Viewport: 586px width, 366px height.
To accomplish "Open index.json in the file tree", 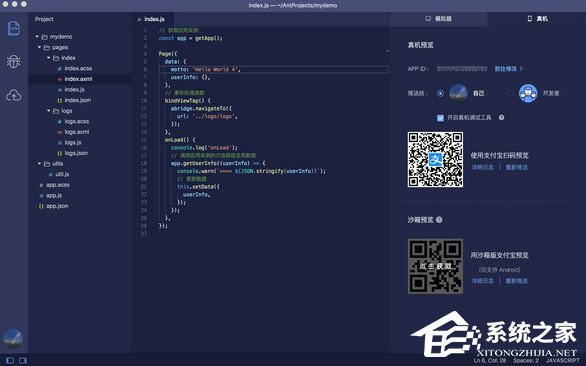I will pos(78,101).
